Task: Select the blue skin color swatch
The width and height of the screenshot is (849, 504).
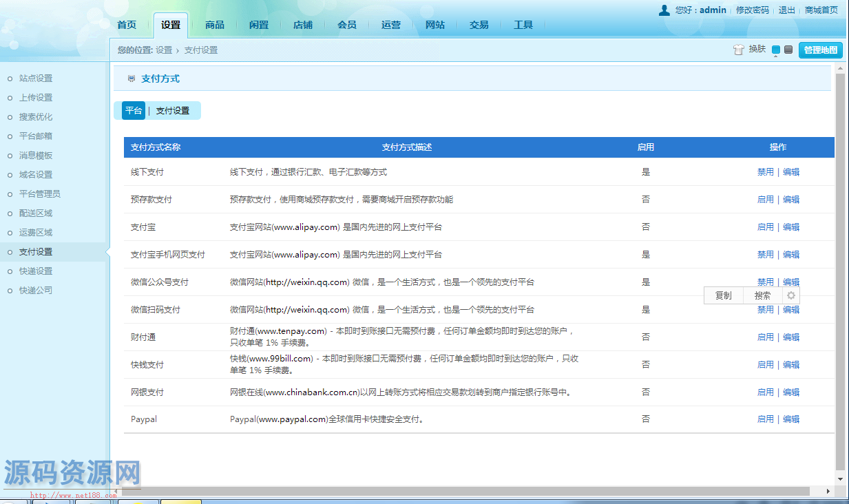Action: (776, 50)
